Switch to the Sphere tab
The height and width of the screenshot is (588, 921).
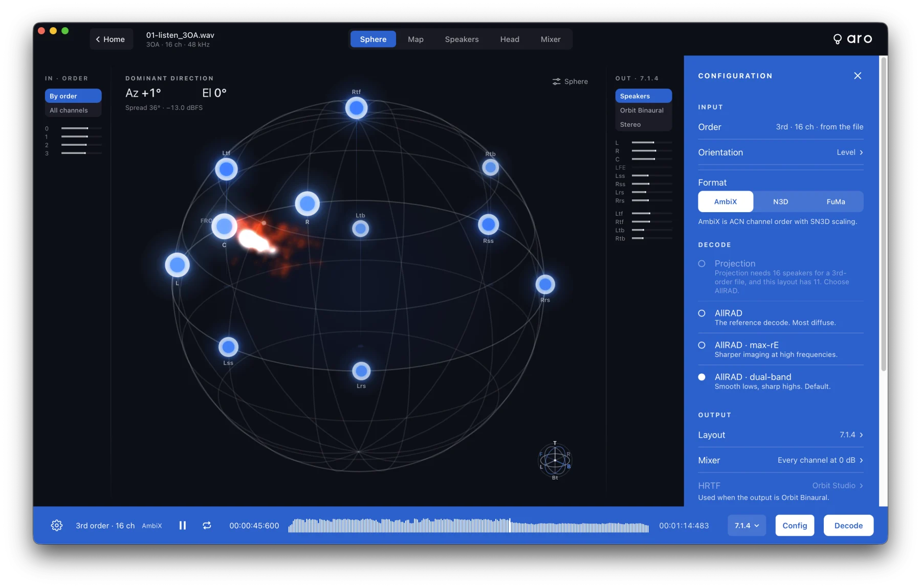[x=373, y=39]
